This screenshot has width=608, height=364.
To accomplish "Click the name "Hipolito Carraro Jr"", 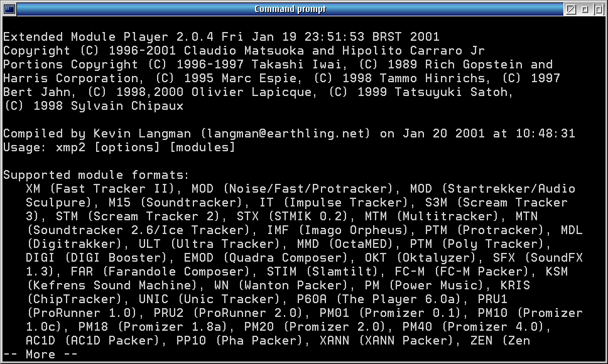I will [413, 51].
